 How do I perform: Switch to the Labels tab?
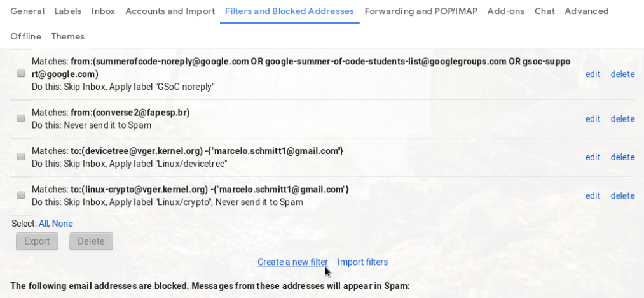click(68, 11)
